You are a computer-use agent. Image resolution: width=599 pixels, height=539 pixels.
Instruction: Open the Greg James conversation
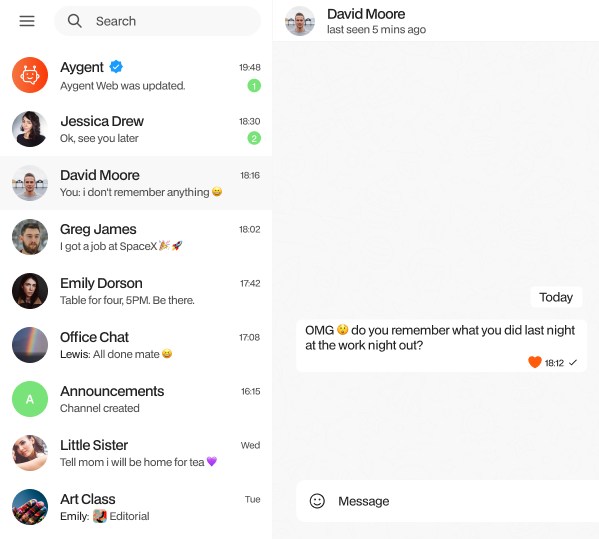tap(136, 237)
